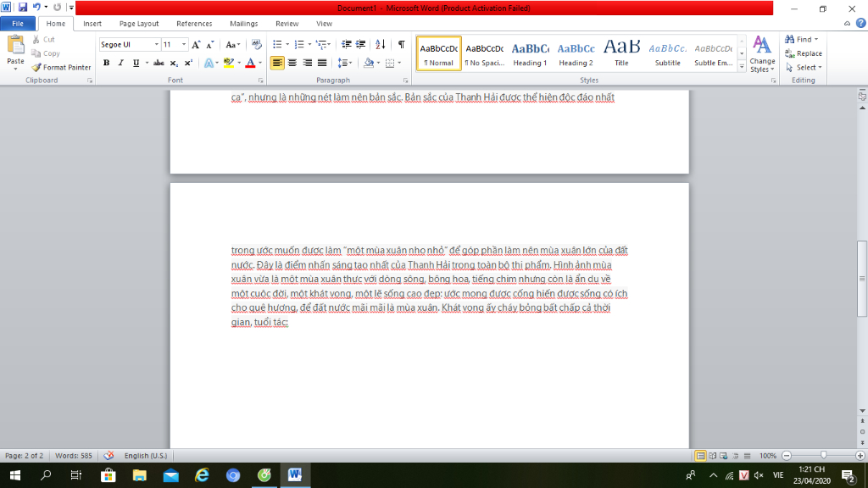Align text to the right

click(x=307, y=63)
